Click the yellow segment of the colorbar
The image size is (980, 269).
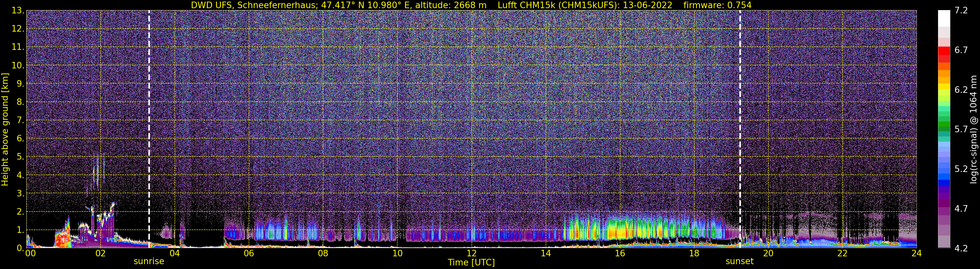coord(944,87)
